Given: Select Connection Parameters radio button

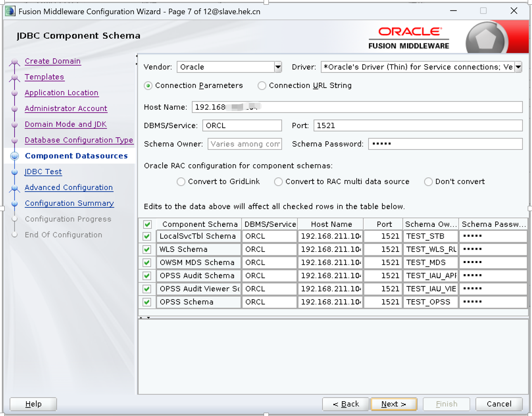Looking at the screenshot, I should [x=148, y=85].
